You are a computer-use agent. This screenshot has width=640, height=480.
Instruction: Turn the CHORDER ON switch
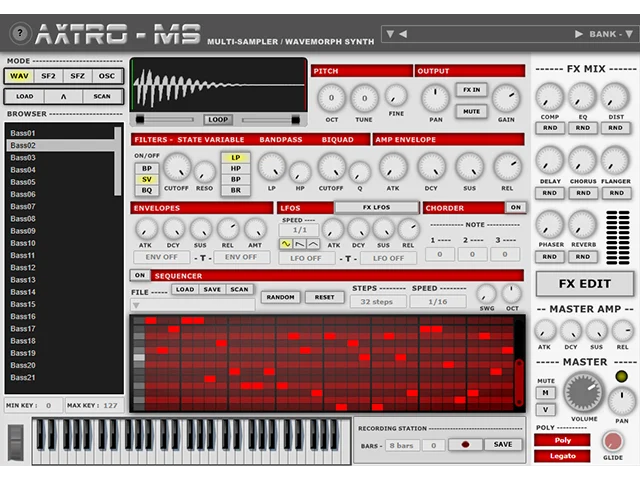point(516,207)
